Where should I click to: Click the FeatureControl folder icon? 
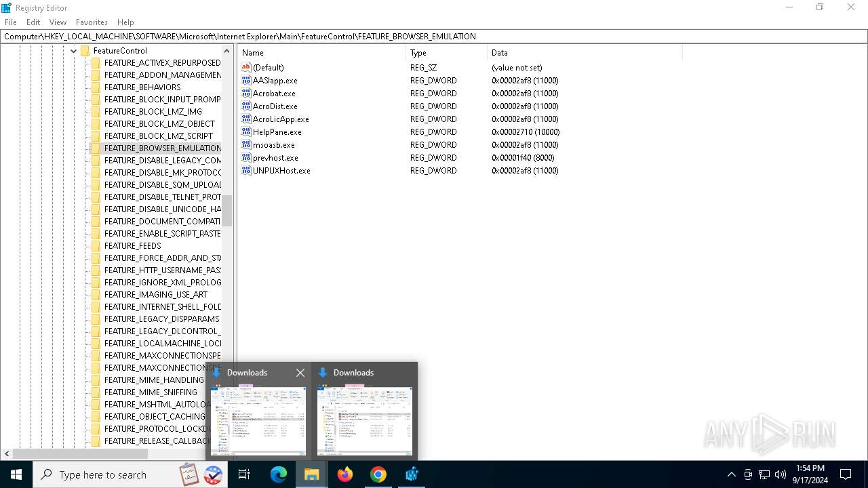coord(85,51)
